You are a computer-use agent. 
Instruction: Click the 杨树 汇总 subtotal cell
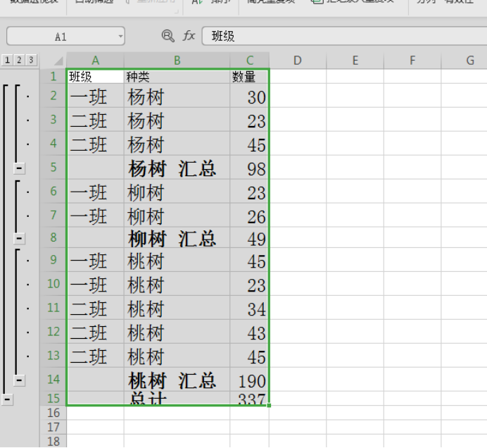pyautogui.click(x=177, y=167)
